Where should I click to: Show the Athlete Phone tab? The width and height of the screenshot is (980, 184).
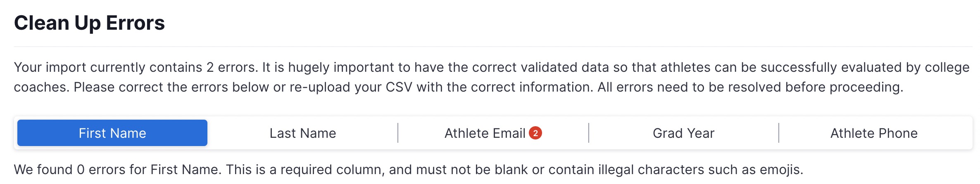pyautogui.click(x=874, y=133)
